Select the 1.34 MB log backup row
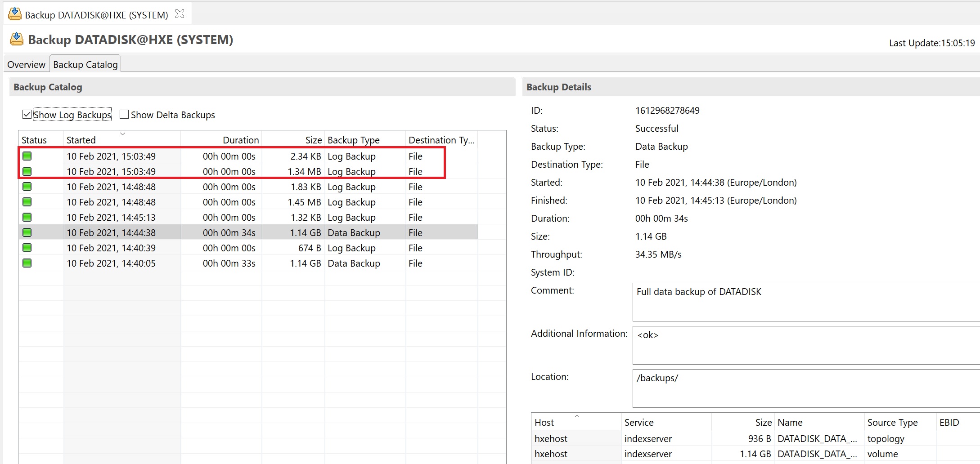The width and height of the screenshot is (980, 464). [x=248, y=171]
